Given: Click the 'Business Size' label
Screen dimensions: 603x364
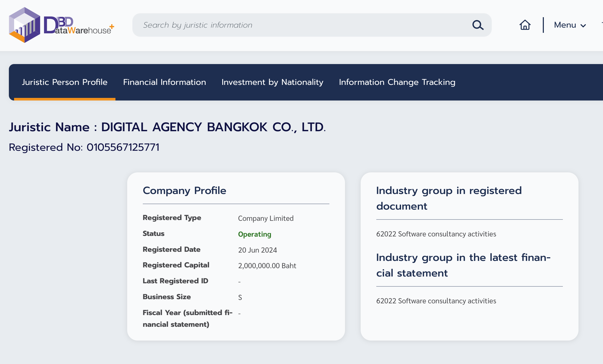Looking at the screenshot, I should 167,297.
